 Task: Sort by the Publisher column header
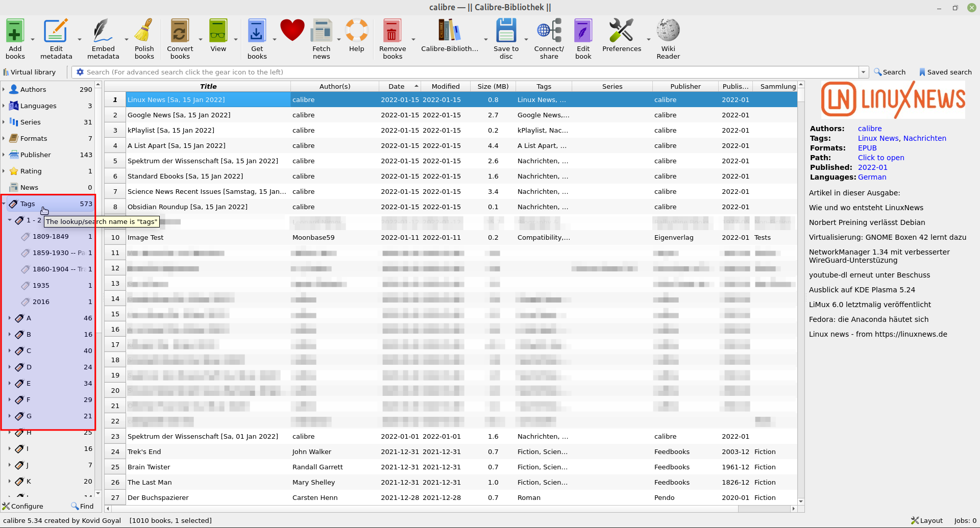click(x=685, y=86)
